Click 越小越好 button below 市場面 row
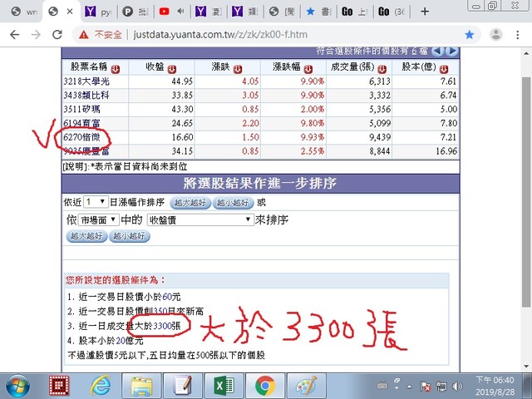The width and height of the screenshot is (532, 399). [x=130, y=236]
